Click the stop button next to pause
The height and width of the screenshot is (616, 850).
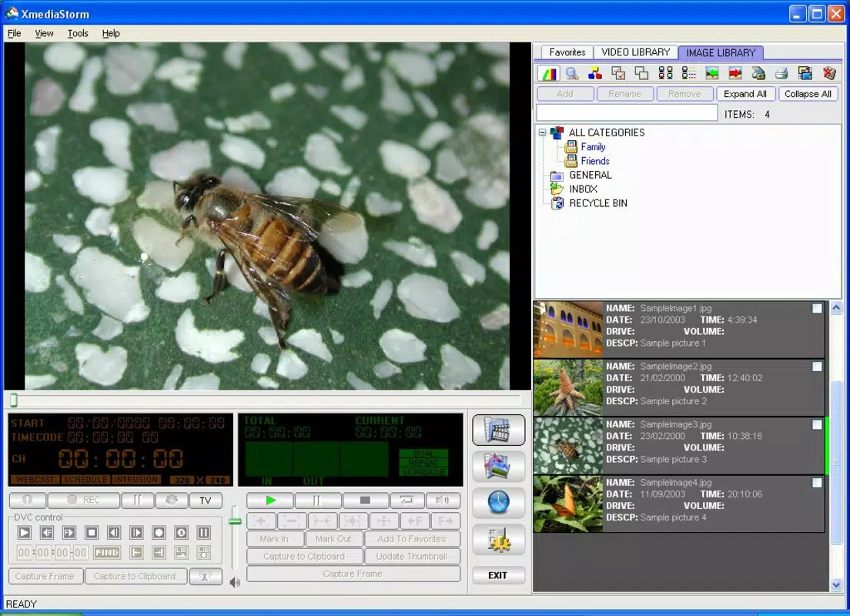pyautogui.click(x=365, y=500)
